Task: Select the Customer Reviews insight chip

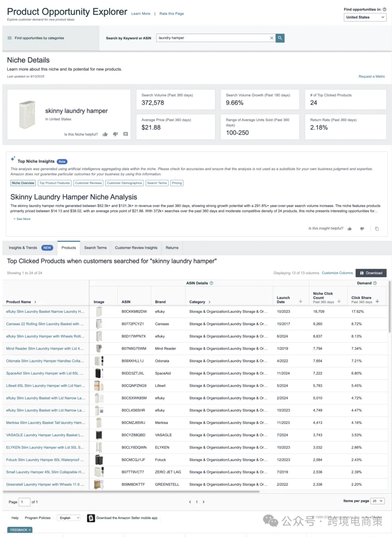Action: pos(88,183)
